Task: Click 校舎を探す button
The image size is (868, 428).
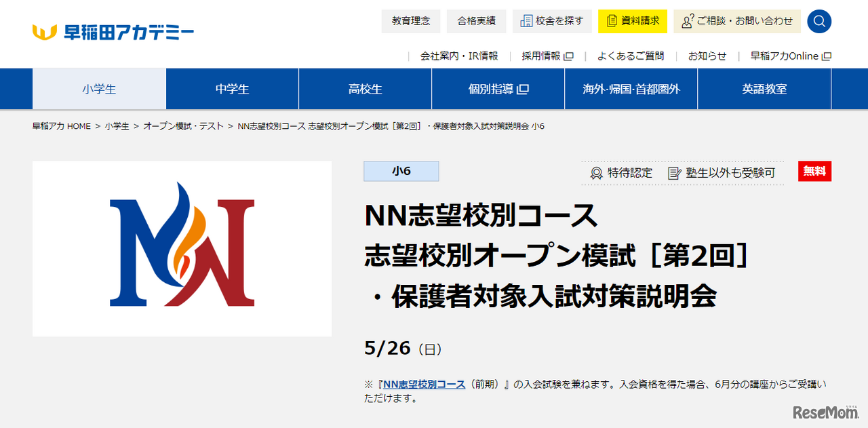Action: (552, 21)
